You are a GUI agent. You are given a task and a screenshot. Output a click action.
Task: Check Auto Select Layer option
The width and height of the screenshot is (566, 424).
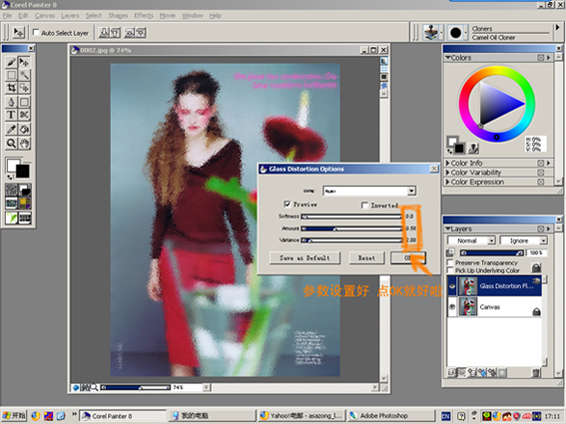[36, 33]
